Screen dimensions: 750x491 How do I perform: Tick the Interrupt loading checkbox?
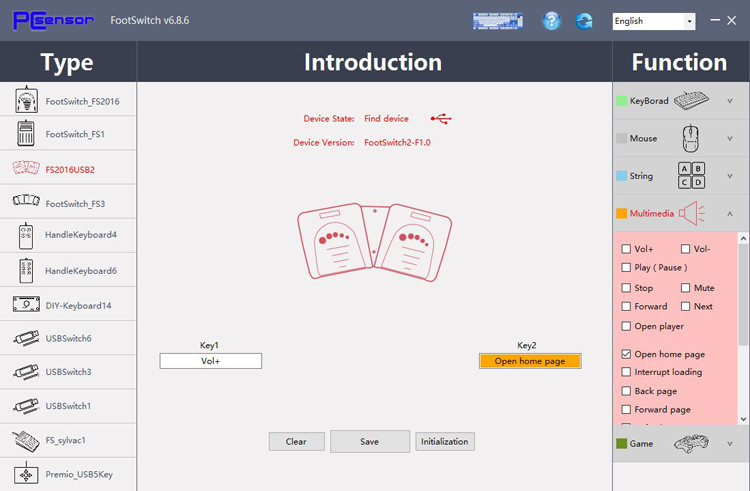626,371
